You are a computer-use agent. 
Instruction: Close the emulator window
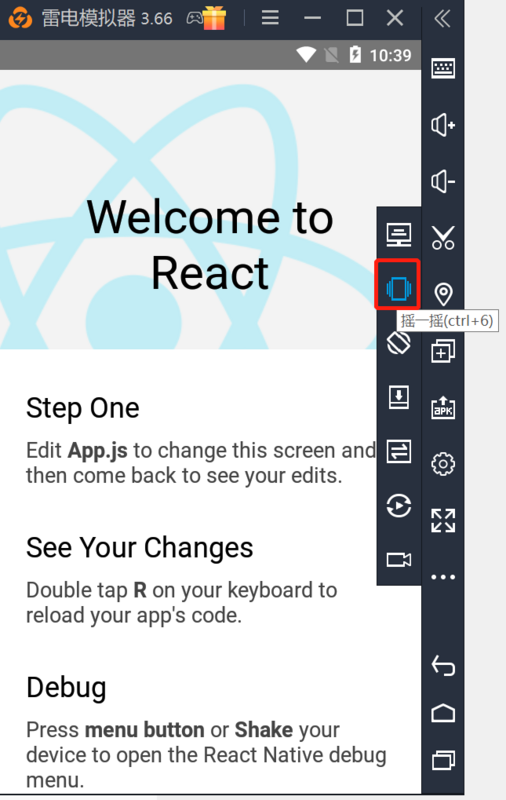click(395, 18)
